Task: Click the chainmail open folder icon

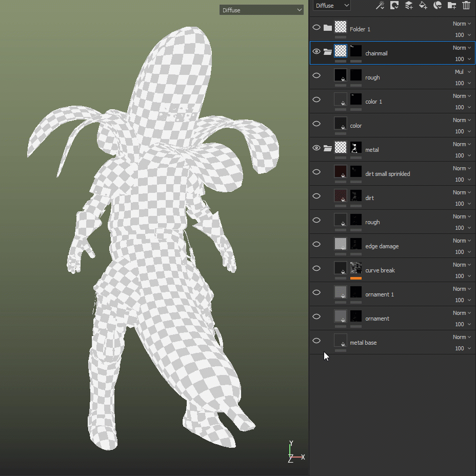Action: pos(328,52)
